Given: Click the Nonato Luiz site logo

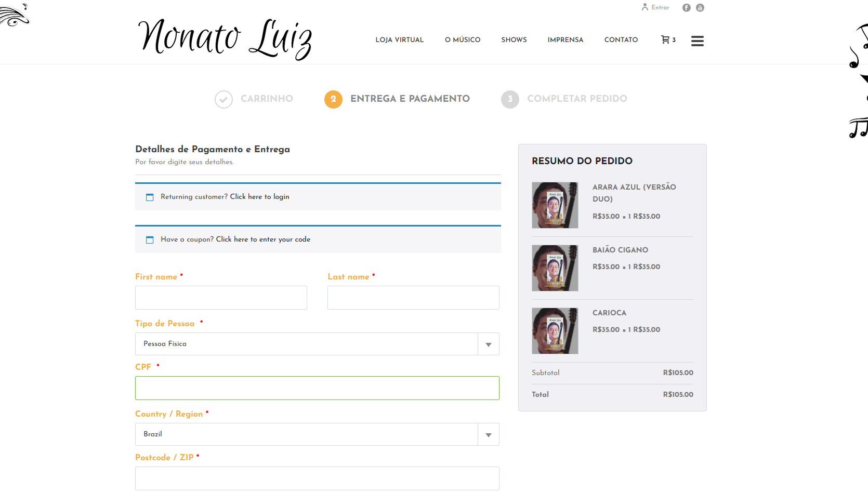Looking at the screenshot, I should pyautogui.click(x=225, y=38).
